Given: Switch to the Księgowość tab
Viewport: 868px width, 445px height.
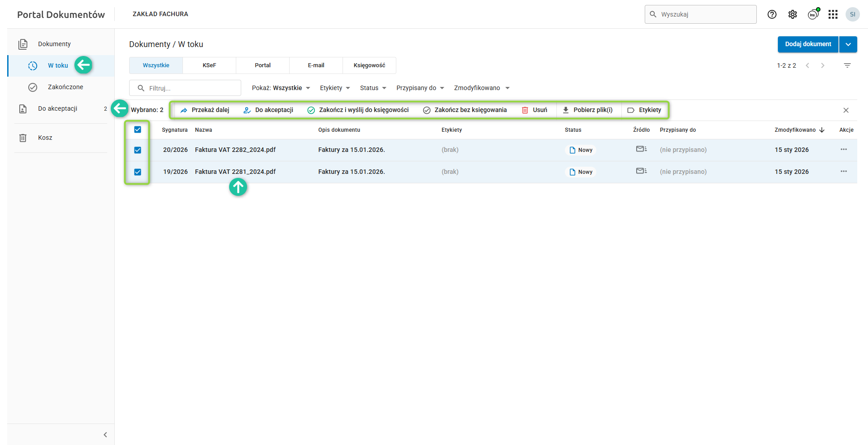Looking at the screenshot, I should 369,65.
